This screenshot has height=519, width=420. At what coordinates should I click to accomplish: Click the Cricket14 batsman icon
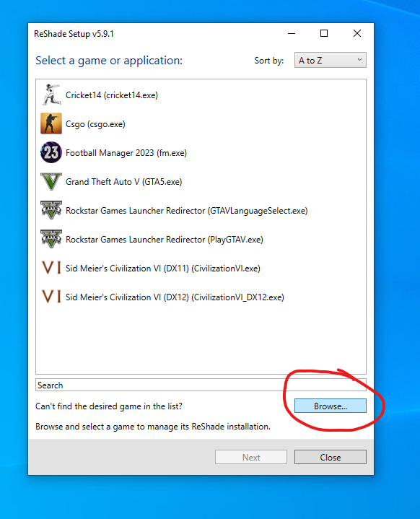coord(51,95)
